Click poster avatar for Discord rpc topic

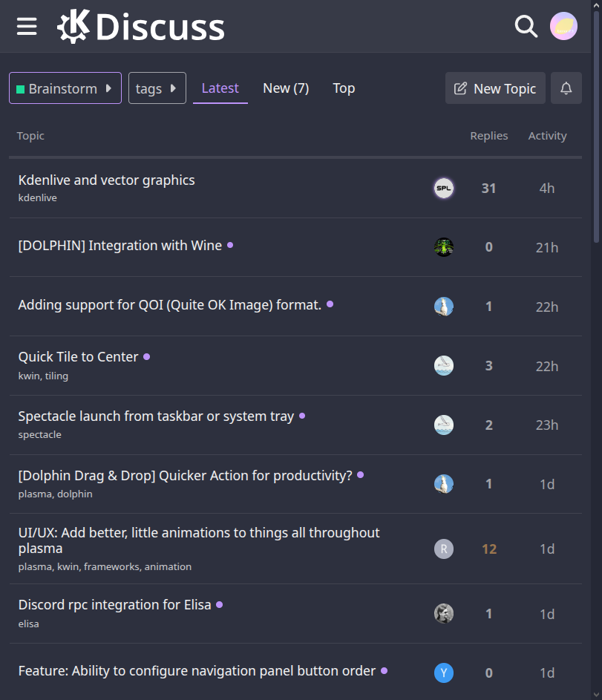click(x=444, y=613)
